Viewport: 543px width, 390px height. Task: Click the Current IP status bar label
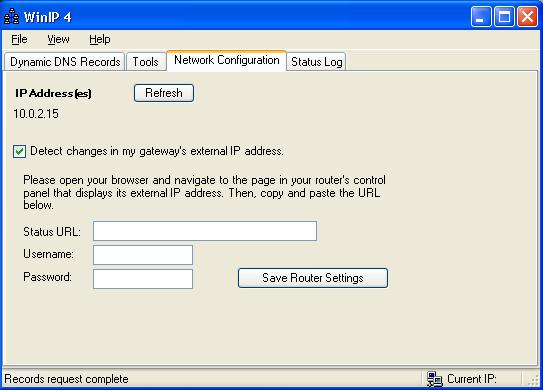click(x=472, y=379)
